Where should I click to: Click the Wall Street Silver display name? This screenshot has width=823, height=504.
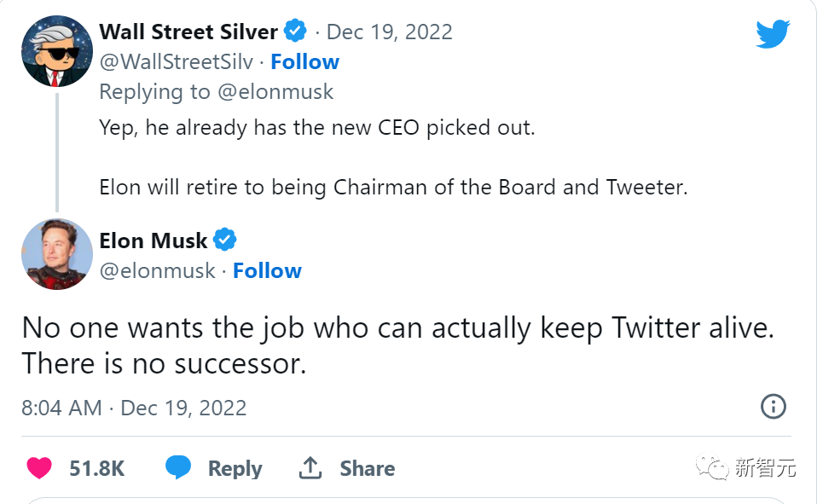188,32
